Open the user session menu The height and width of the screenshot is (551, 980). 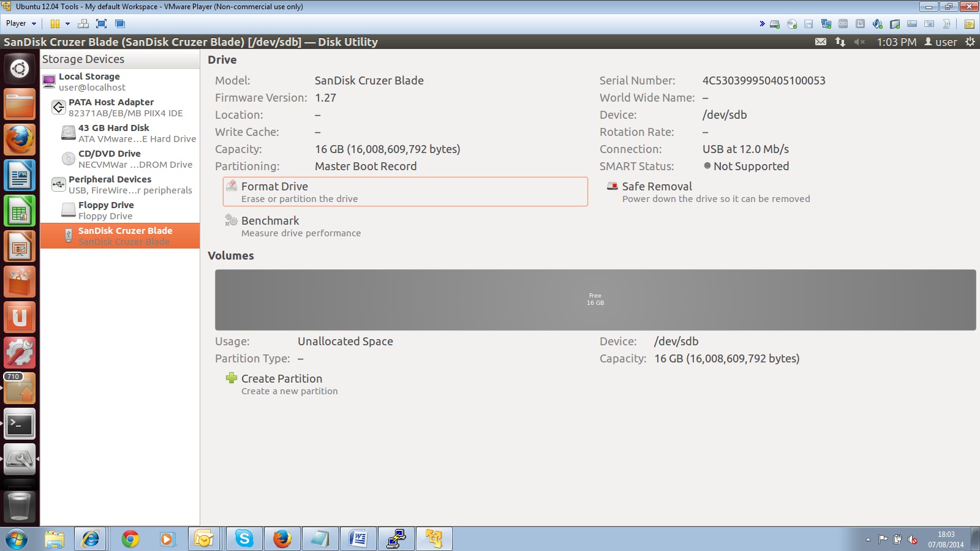(941, 42)
